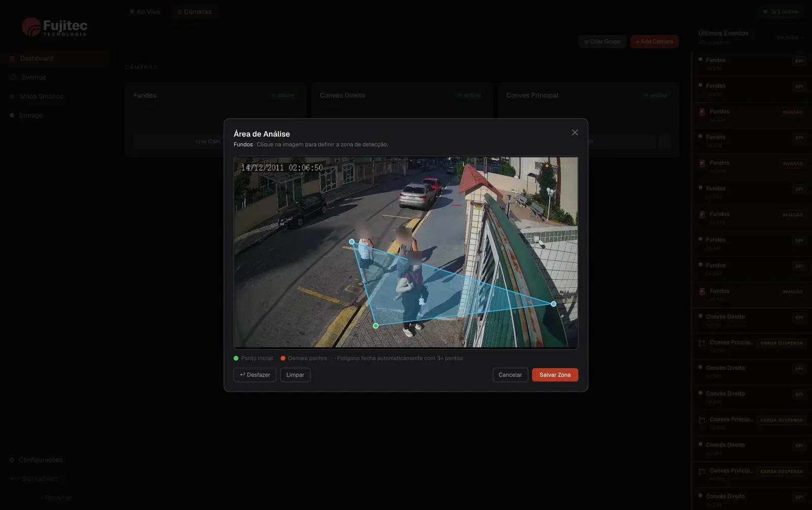
Task: Click the blue polygon vertex on the street
Action: tap(352, 242)
